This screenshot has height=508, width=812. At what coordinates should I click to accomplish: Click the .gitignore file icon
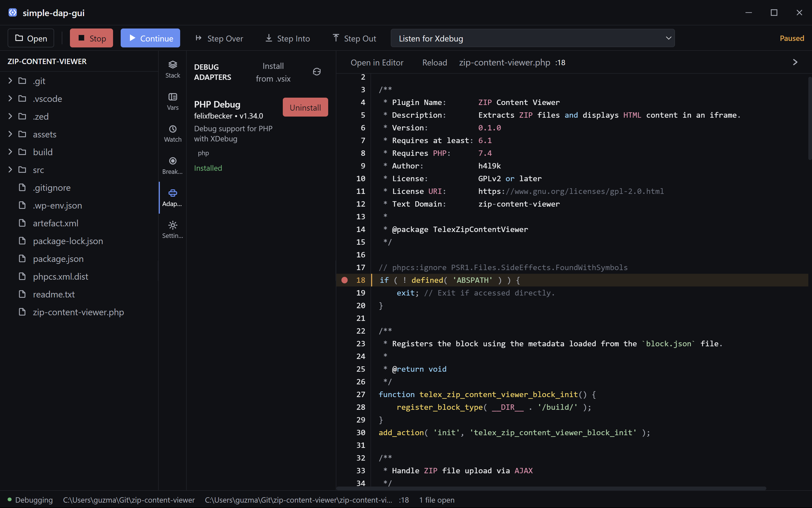pos(22,187)
